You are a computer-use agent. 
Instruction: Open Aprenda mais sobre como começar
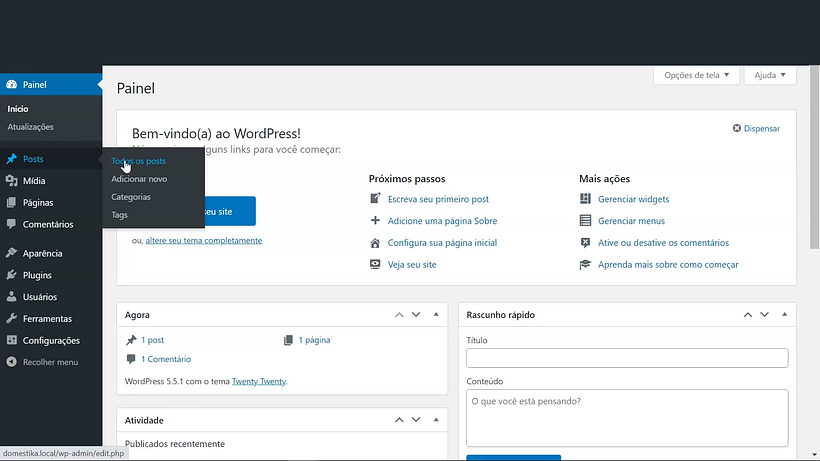point(668,264)
